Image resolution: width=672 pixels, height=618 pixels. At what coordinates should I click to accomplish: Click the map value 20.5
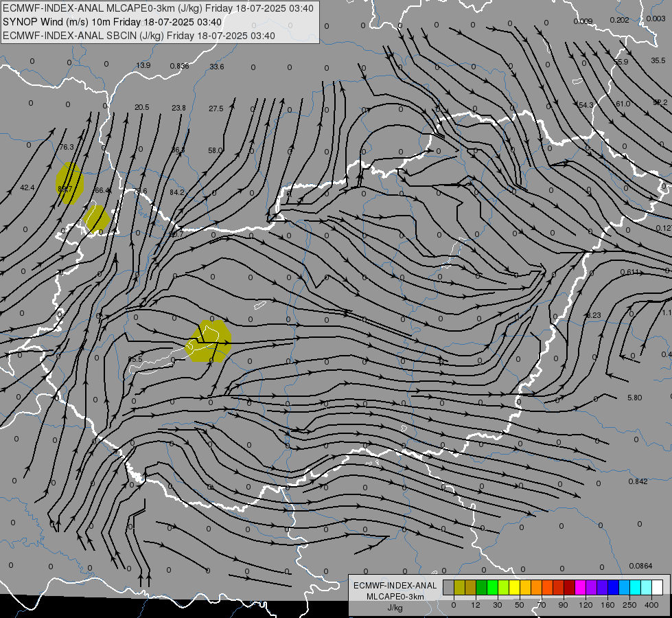(x=142, y=107)
